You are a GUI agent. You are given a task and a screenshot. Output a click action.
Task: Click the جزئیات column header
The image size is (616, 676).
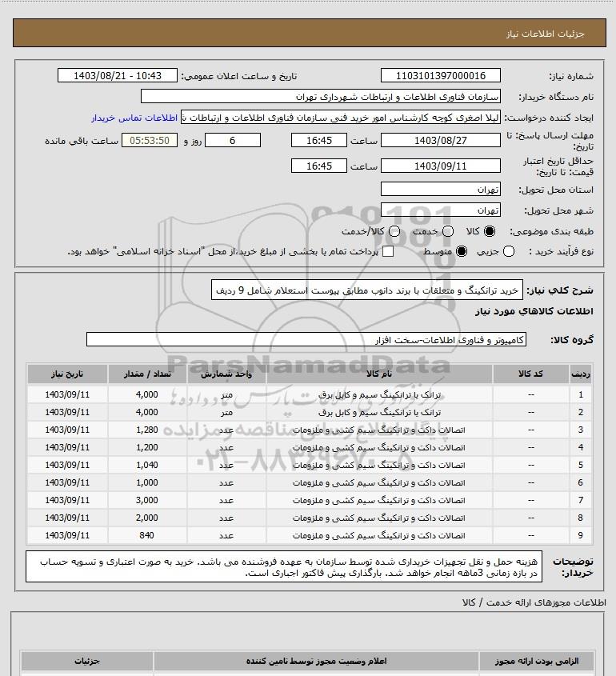87,661
